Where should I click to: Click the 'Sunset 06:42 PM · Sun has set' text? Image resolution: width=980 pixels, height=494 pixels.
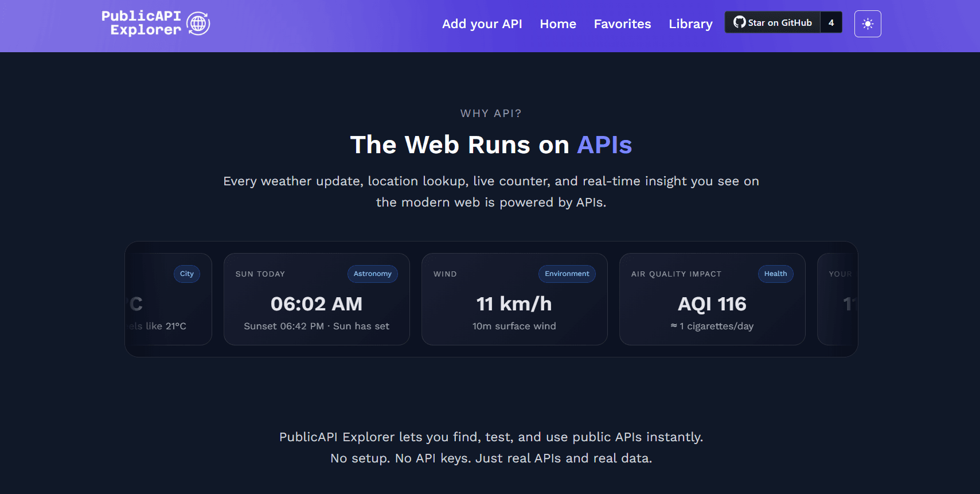pos(317,326)
